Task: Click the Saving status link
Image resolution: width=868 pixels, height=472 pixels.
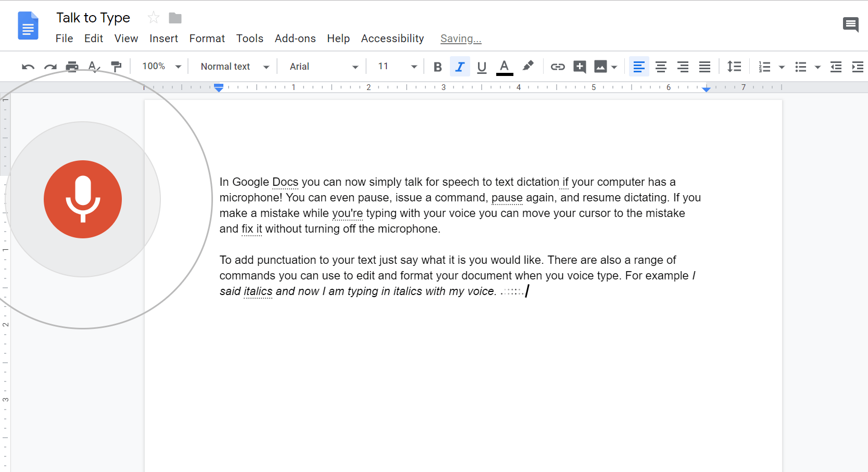Action: (460, 38)
